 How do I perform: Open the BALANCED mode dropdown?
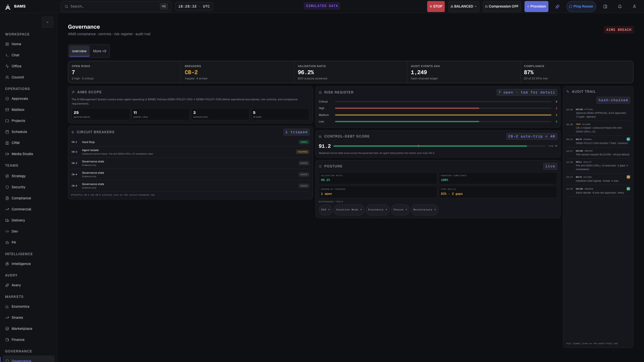(463, 7)
